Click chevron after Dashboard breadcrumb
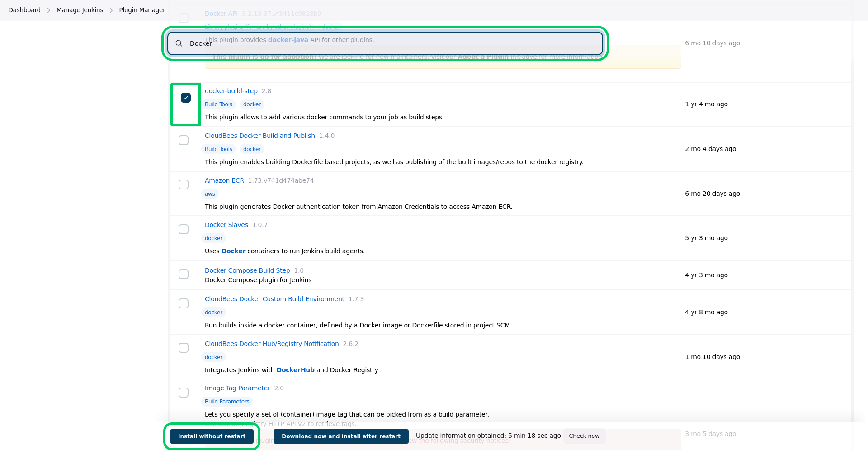The width and height of the screenshot is (868, 450). (x=48, y=10)
